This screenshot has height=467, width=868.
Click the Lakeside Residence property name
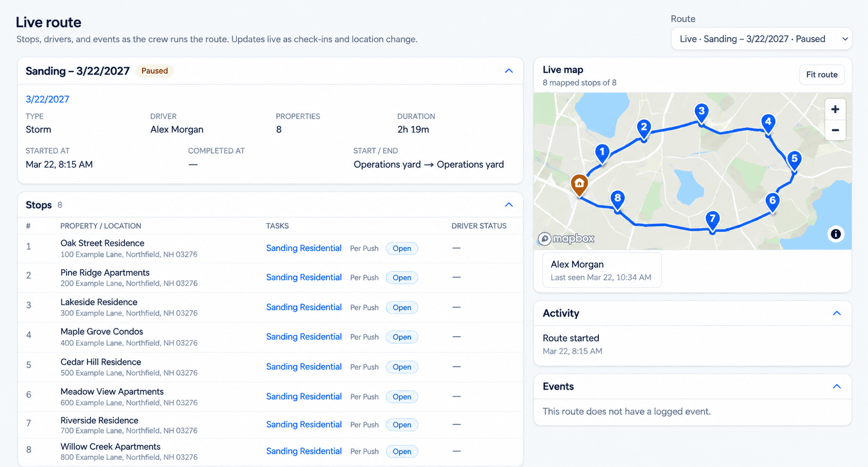click(x=99, y=302)
